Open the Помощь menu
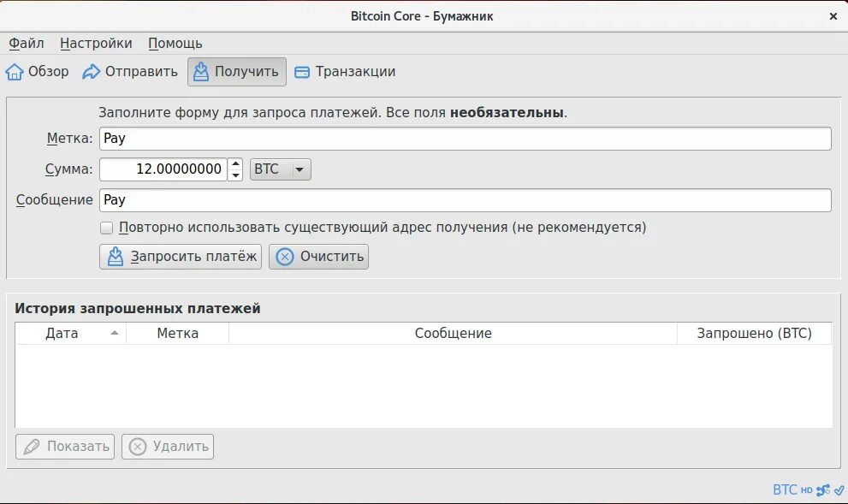Viewport: 848px width, 504px height. tap(175, 43)
